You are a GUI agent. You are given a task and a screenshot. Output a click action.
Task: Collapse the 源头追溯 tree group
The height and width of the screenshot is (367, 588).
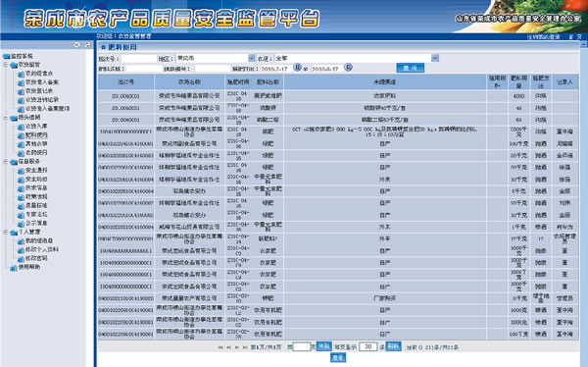[x=6, y=118]
